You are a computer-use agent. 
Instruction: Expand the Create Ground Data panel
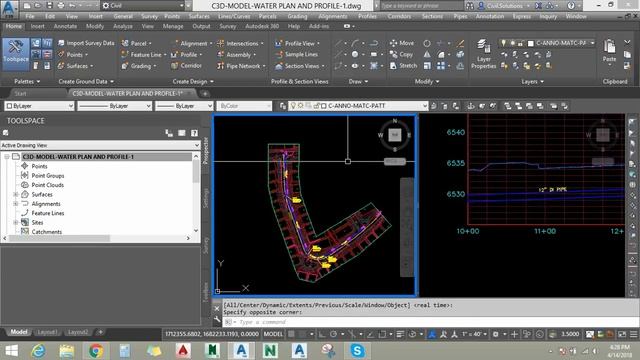click(x=86, y=81)
